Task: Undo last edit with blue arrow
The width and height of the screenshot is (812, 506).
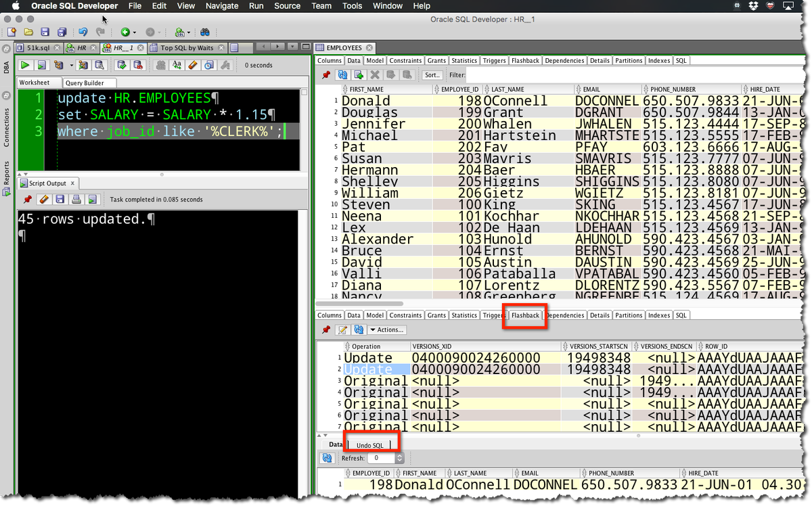Action: click(83, 32)
